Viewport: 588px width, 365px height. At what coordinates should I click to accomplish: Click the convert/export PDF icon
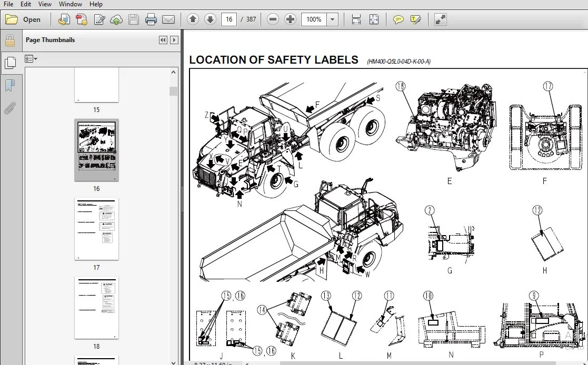click(82, 19)
